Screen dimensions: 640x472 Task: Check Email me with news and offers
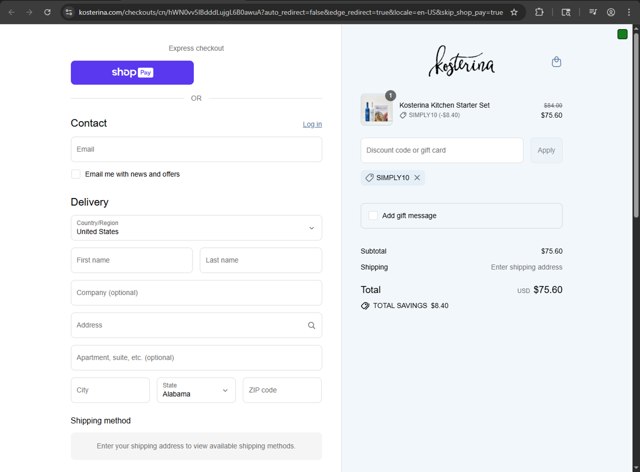[76, 174]
